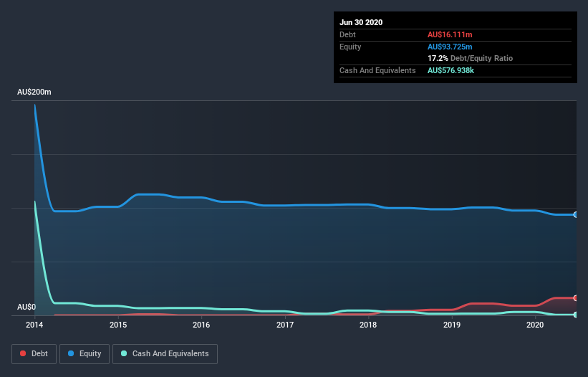Click the 2015 x-axis label
Viewport: 588px width, 377px height.
118,325
